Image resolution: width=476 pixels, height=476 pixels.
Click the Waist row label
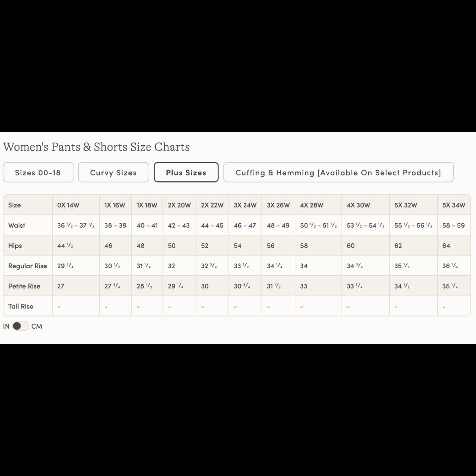pos(17,226)
